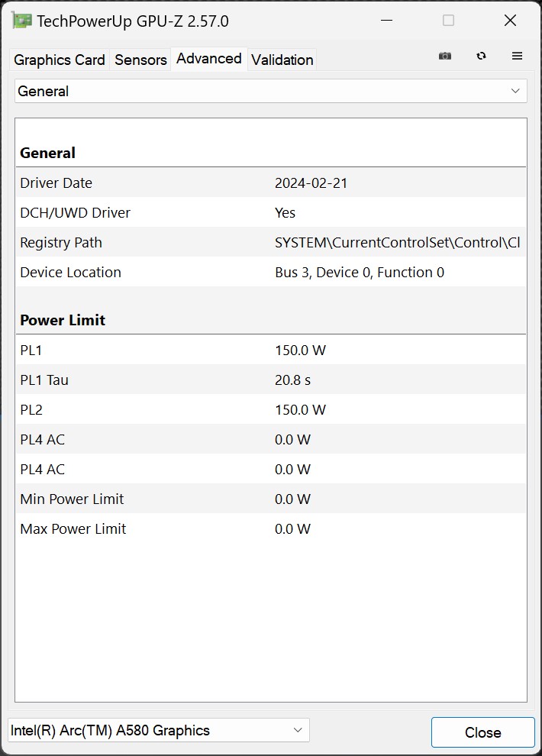Click the Max Power Limit 0.0 W value
This screenshot has height=756, width=542.
292,529
